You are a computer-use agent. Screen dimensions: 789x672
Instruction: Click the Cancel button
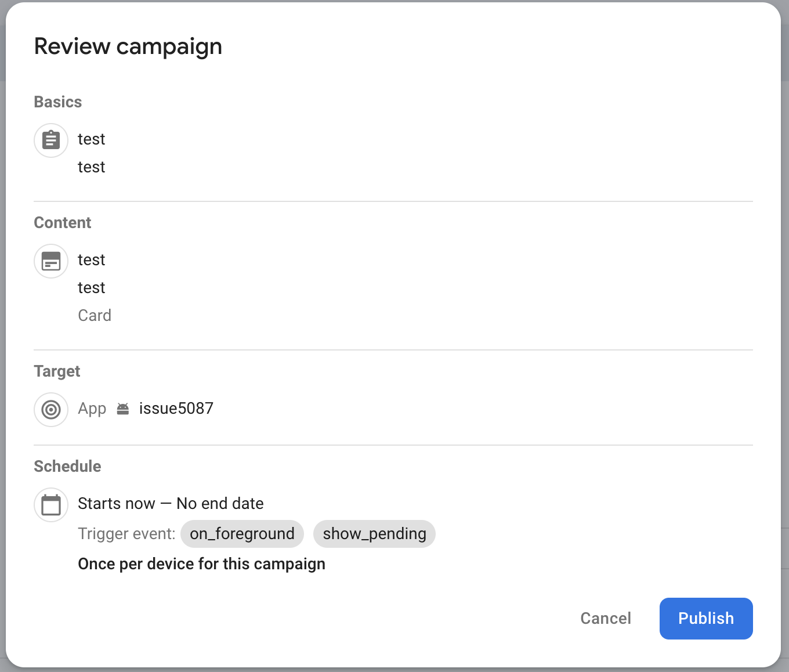[606, 618]
